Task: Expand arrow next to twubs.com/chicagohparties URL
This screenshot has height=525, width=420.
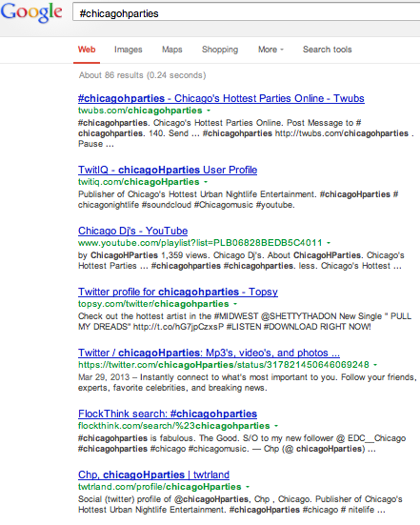Action: (209, 111)
